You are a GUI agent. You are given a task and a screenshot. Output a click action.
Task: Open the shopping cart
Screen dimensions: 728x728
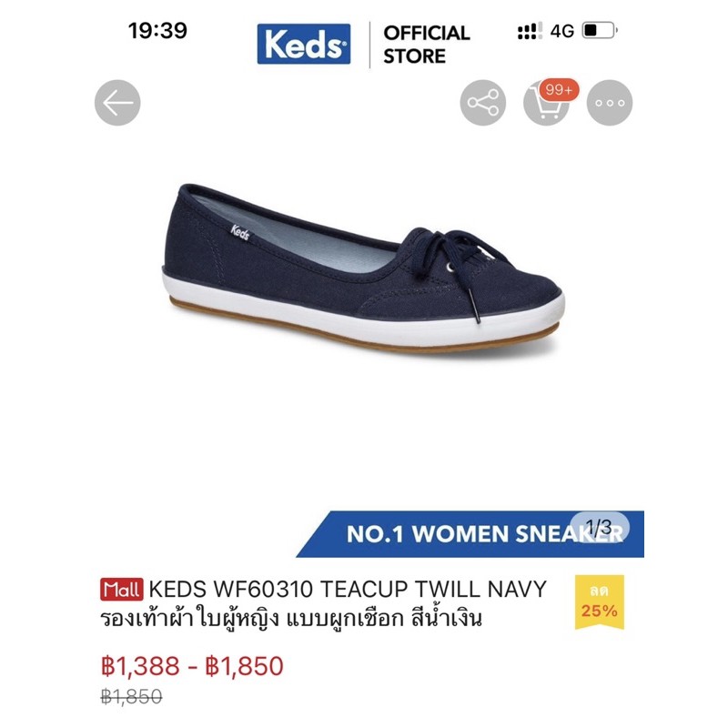546,103
